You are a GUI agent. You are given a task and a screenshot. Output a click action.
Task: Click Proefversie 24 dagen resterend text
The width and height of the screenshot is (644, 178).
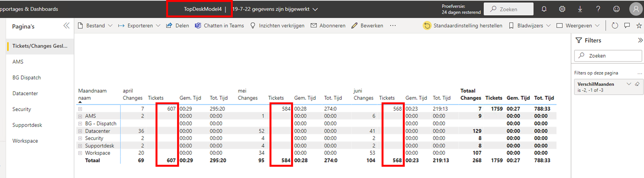click(x=461, y=9)
